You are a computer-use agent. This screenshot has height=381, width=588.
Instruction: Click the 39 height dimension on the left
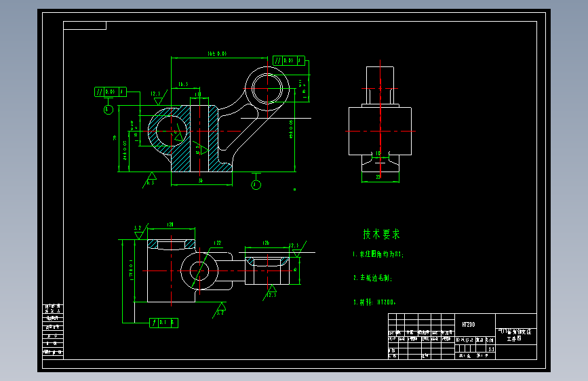115,138
